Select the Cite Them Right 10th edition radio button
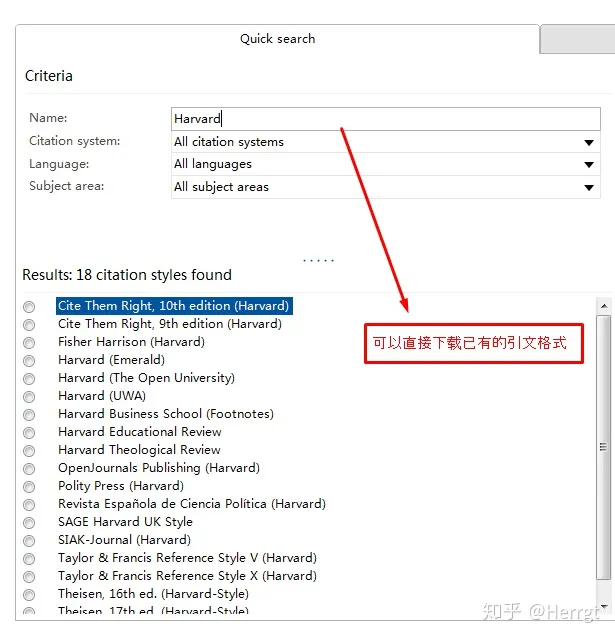 [x=29, y=307]
